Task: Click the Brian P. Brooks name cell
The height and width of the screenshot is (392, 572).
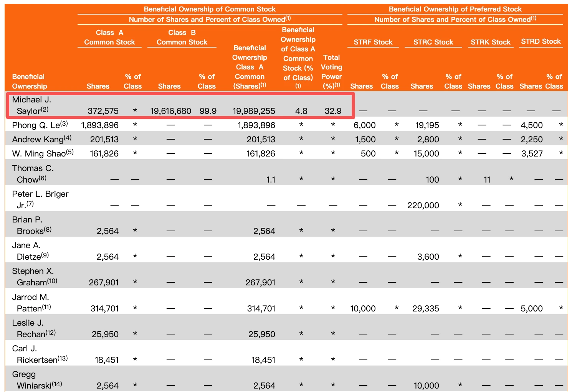Action: click(x=32, y=225)
